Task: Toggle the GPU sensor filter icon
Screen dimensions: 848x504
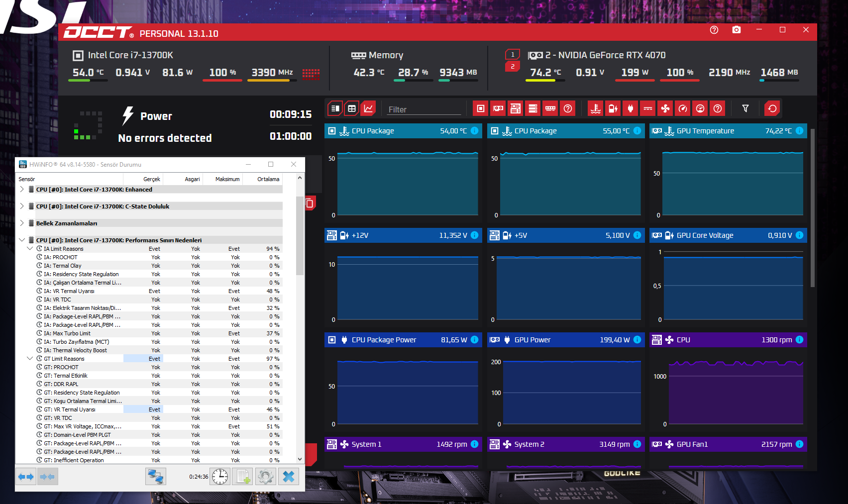Action: [498, 108]
